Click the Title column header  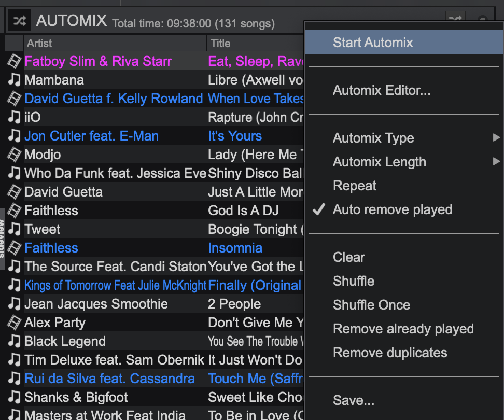pos(254,44)
